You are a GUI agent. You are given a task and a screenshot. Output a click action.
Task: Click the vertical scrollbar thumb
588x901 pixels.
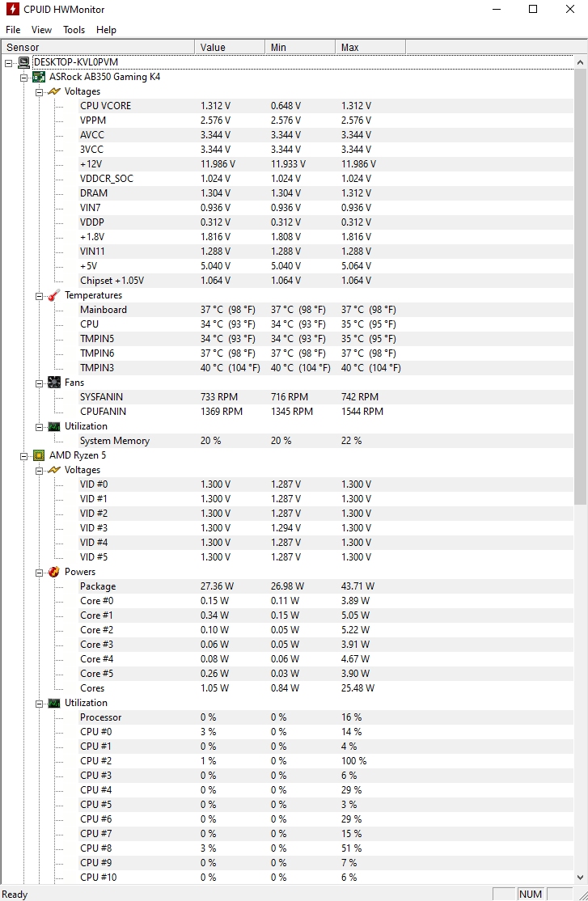point(580,287)
